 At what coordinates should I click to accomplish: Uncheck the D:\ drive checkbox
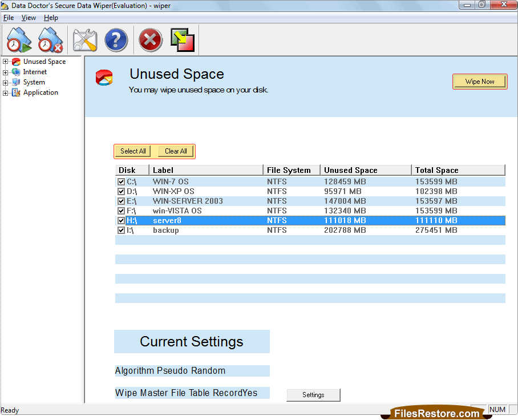pyautogui.click(x=122, y=191)
